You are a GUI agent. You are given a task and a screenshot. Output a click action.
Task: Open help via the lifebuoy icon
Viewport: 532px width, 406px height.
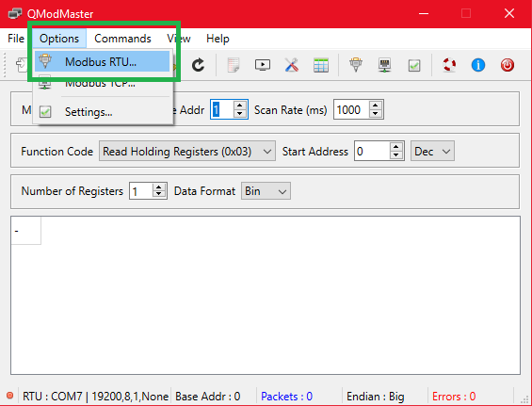point(449,65)
